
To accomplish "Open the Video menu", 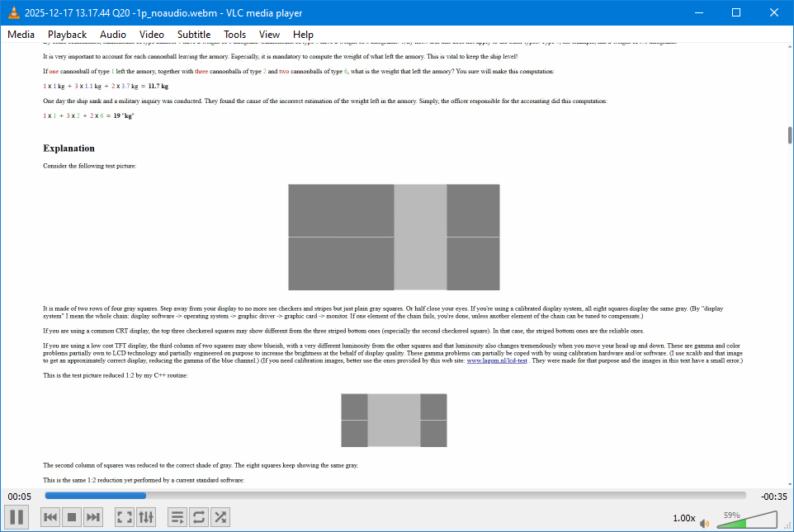I will 151,35.
